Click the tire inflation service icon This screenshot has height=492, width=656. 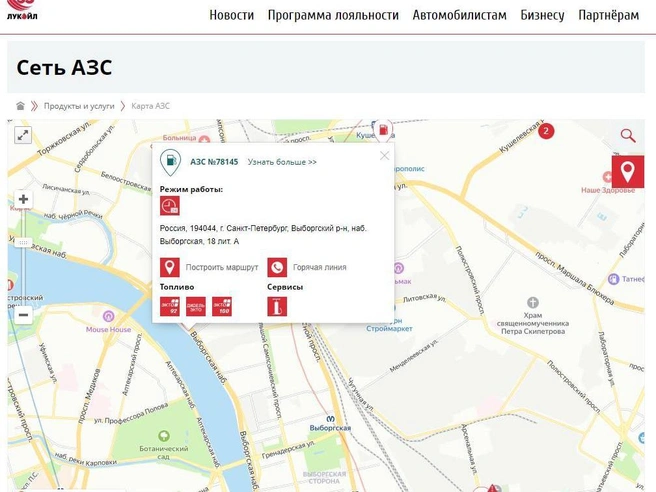click(x=277, y=306)
